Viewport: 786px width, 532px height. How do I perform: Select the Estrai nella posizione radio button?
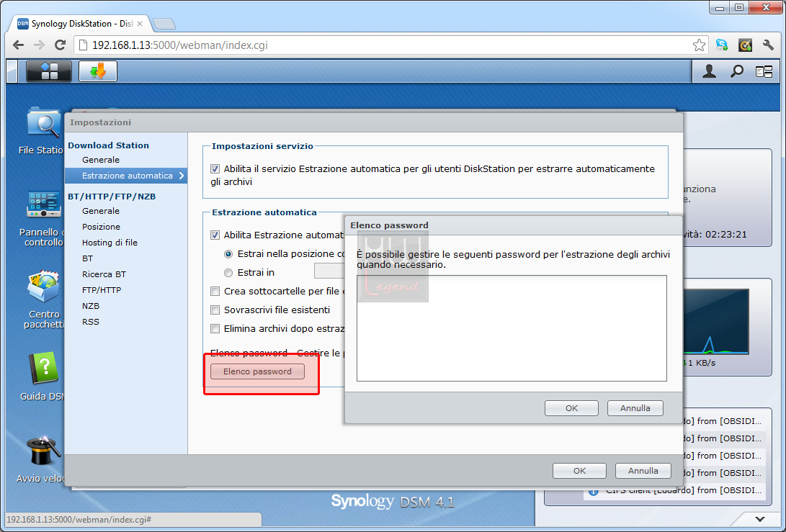pos(228,254)
